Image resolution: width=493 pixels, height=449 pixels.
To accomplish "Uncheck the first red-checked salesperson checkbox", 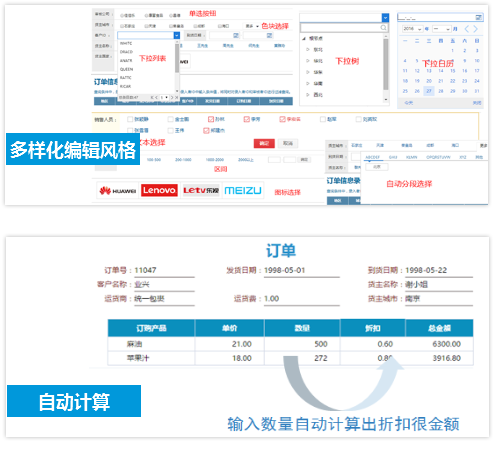I will [x=211, y=119].
